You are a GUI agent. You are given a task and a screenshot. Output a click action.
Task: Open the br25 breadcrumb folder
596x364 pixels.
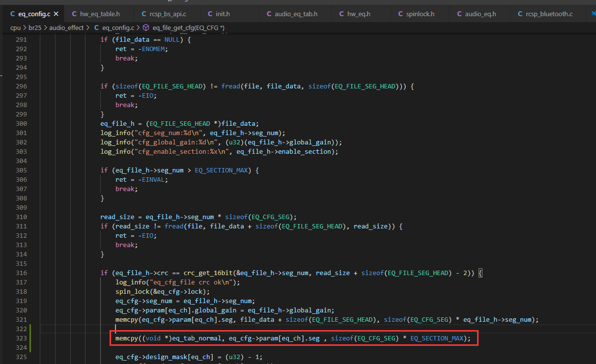35,28
